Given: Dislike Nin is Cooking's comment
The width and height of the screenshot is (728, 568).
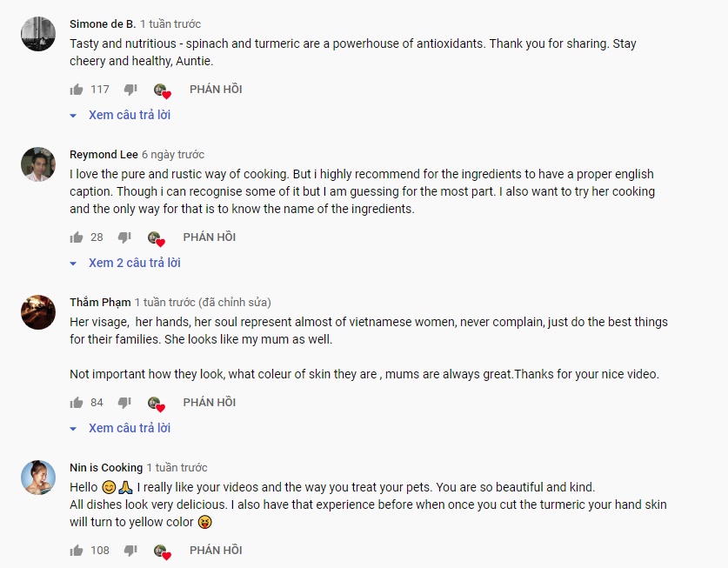Looking at the screenshot, I should 130,551.
